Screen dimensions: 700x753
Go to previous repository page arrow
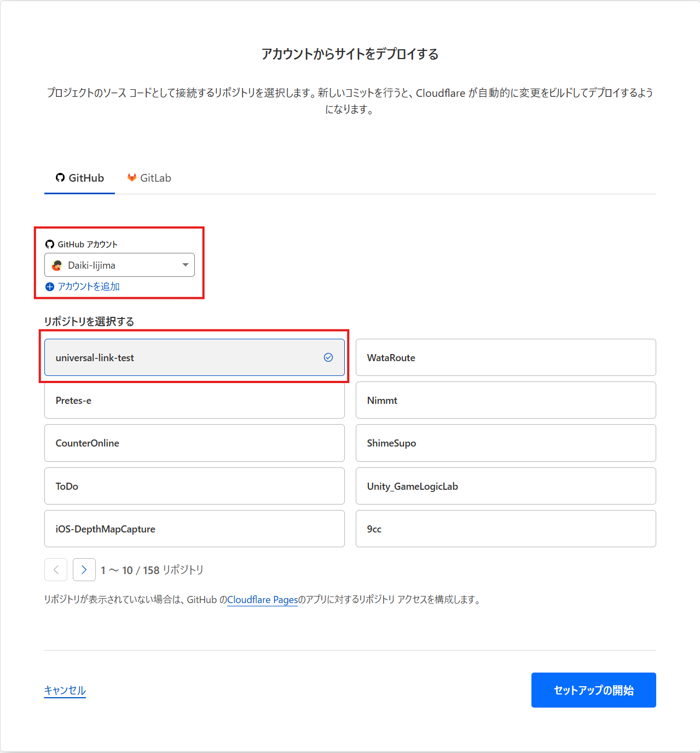click(56, 570)
